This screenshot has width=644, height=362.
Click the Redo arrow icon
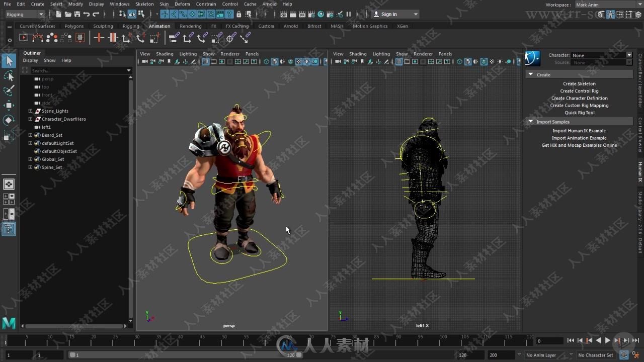pyautogui.click(x=96, y=14)
